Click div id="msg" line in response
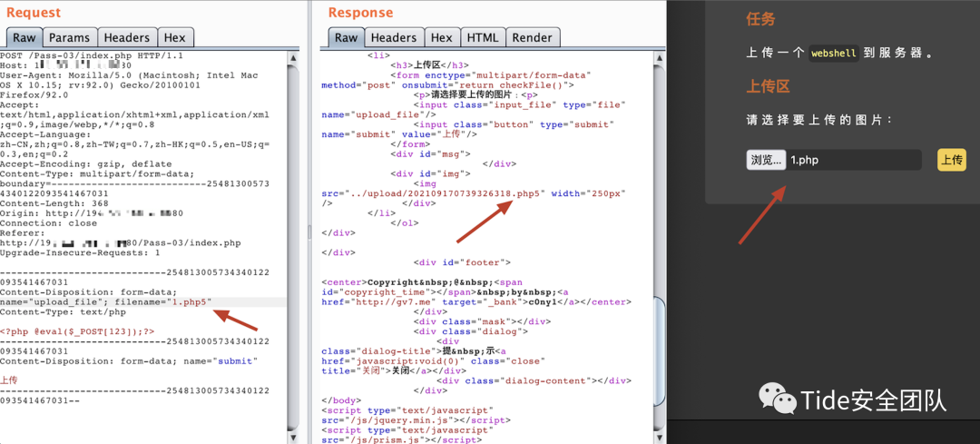980x444 pixels. [431, 154]
